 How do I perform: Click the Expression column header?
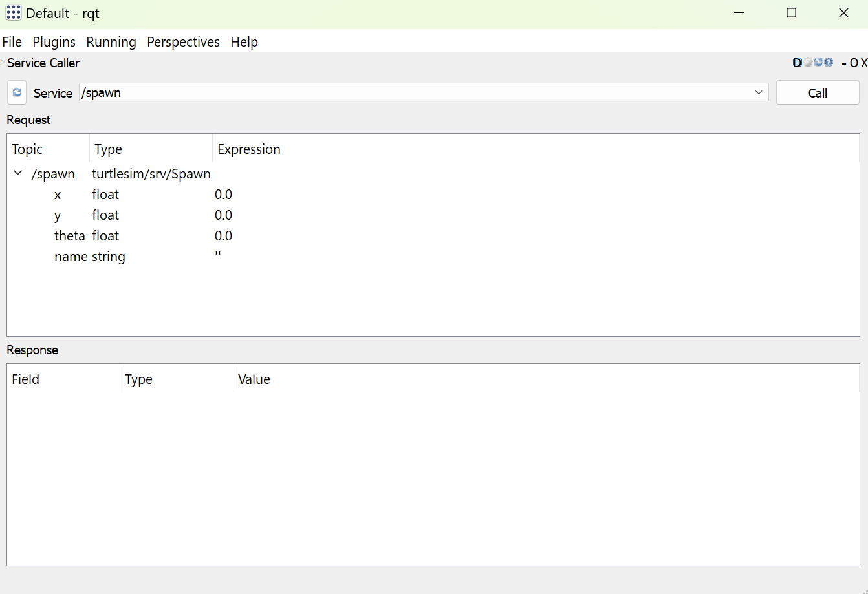(x=249, y=149)
